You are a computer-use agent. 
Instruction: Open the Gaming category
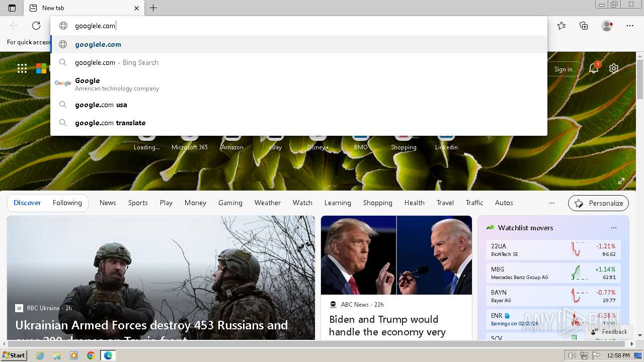click(x=230, y=203)
